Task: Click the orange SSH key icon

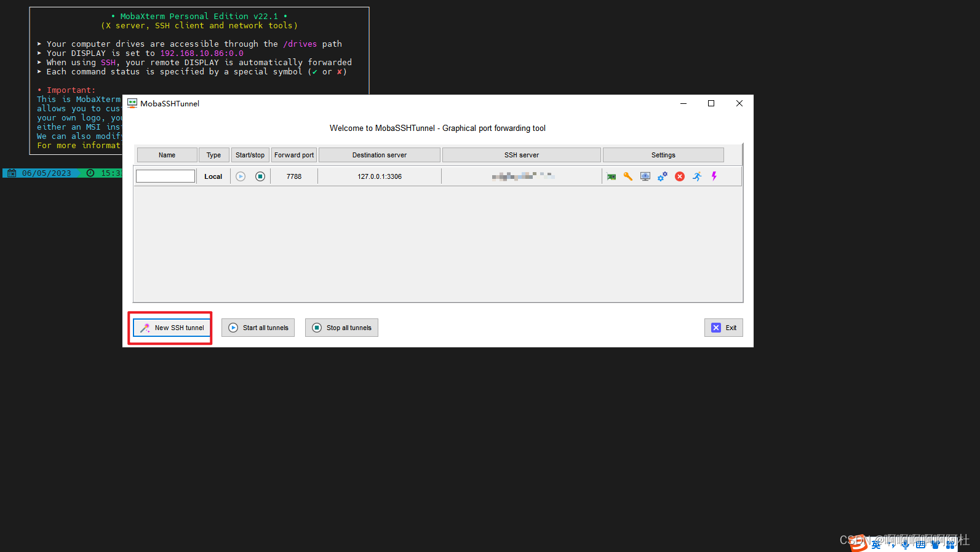Action: coord(628,176)
